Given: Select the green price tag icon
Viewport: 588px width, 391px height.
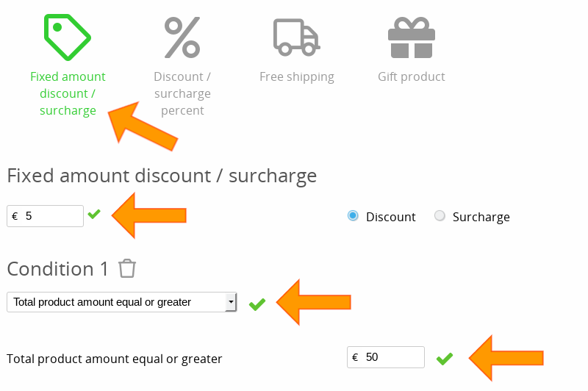Looking at the screenshot, I should 67,37.
